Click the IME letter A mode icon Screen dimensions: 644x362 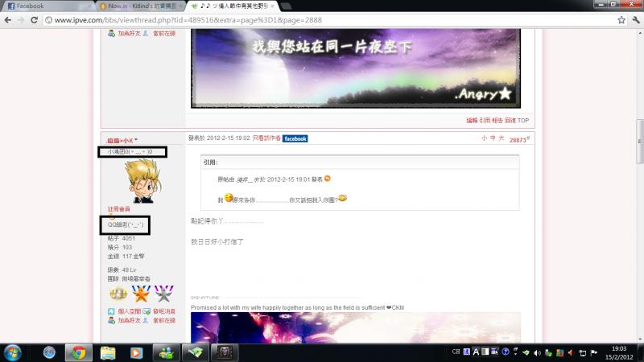click(x=476, y=352)
